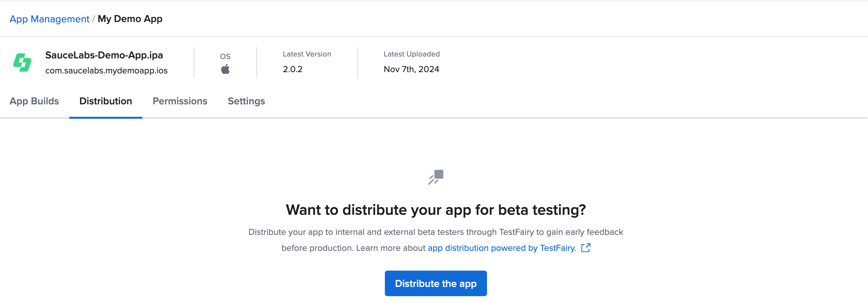Click the distribution rocket illustration icon
Image resolution: width=868 pixels, height=307 pixels.
pos(436,177)
